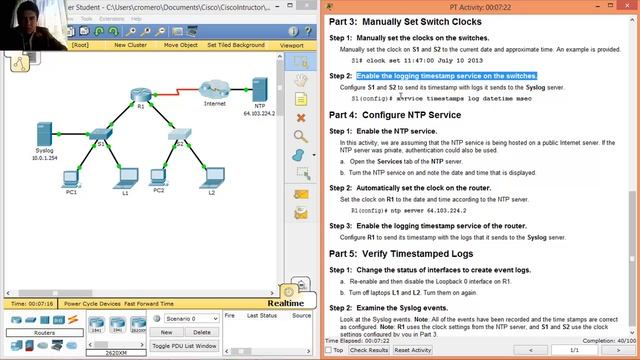Open the Network Information icon
Screen dimensions: 640x360
[x=293, y=31]
